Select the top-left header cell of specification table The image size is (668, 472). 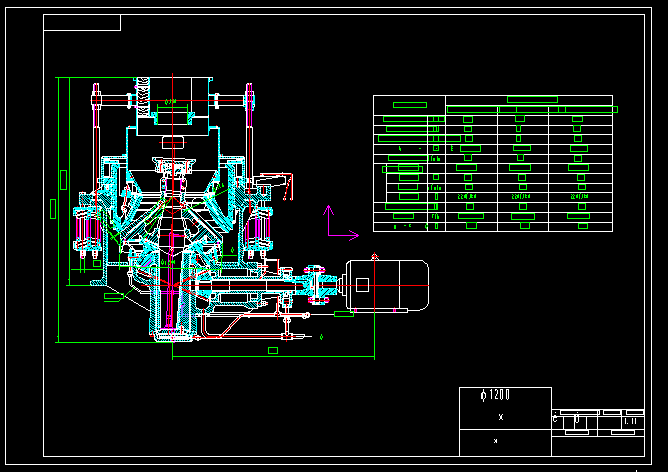(409, 105)
